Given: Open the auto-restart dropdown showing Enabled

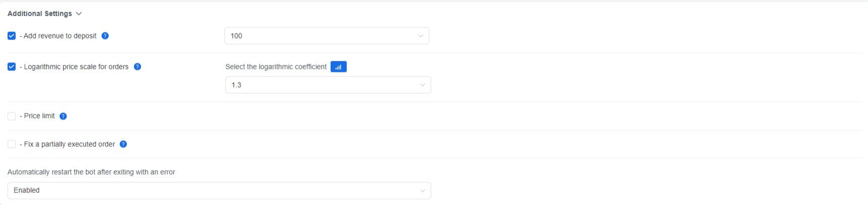Looking at the screenshot, I should click(219, 191).
